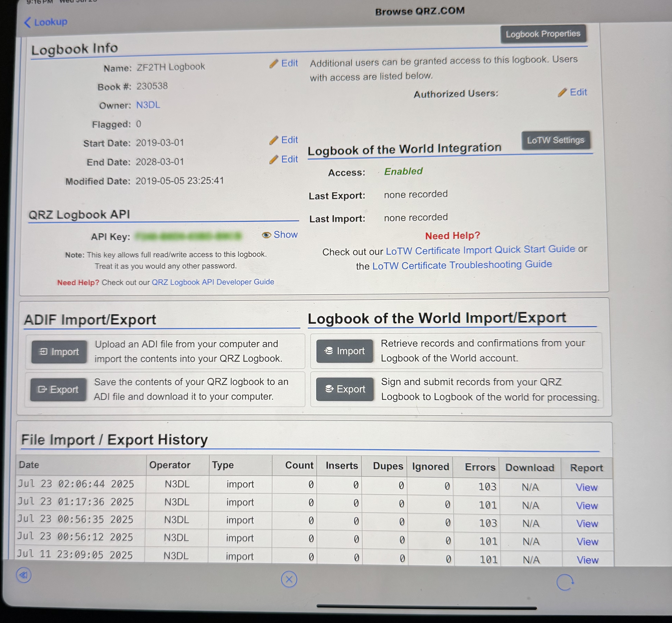Click the green Enabled access status
The height and width of the screenshot is (623, 672).
403,171
